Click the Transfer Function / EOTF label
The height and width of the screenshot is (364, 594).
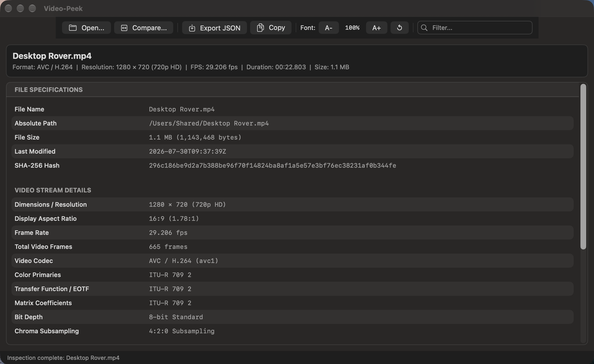52,289
